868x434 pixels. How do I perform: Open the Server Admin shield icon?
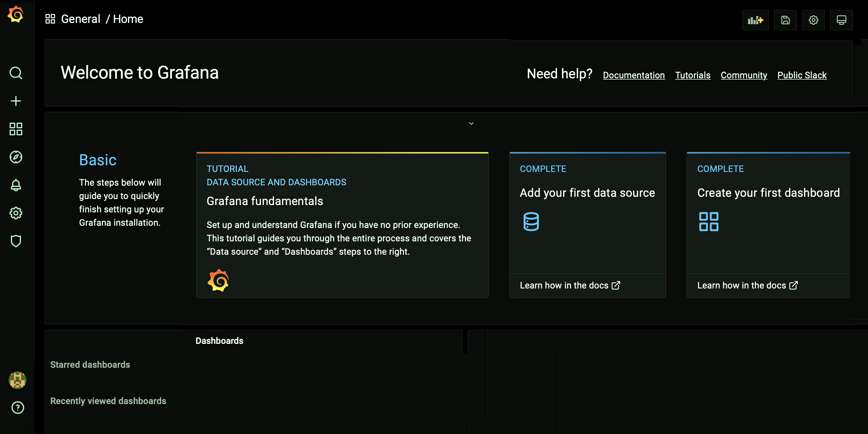point(16,241)
